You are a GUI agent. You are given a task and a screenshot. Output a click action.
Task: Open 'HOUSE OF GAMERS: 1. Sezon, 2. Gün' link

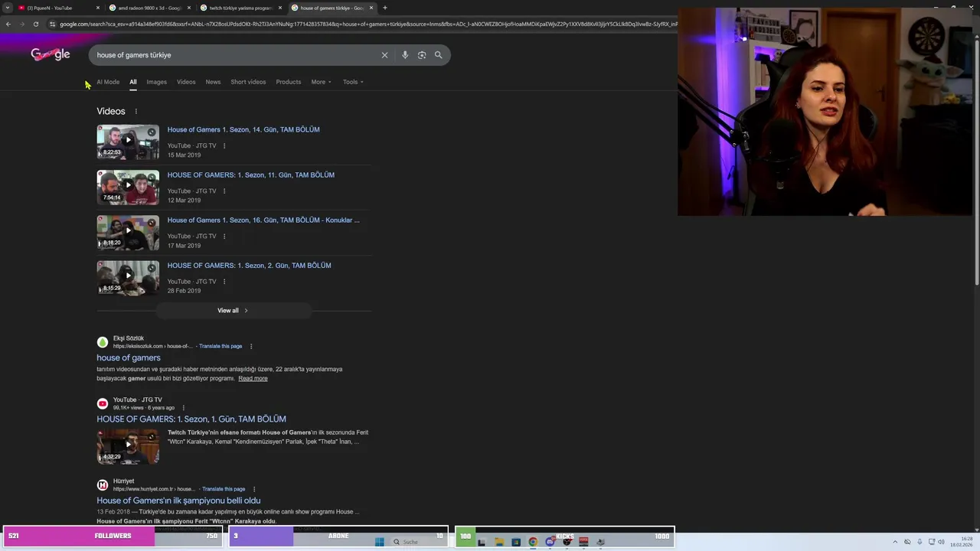pos(250,266)
